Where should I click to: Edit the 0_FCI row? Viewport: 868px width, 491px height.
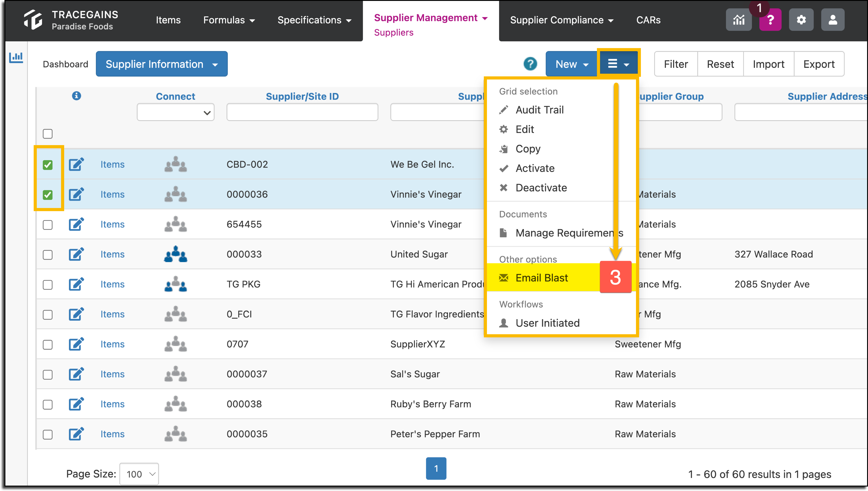click(x=76, y=314)
